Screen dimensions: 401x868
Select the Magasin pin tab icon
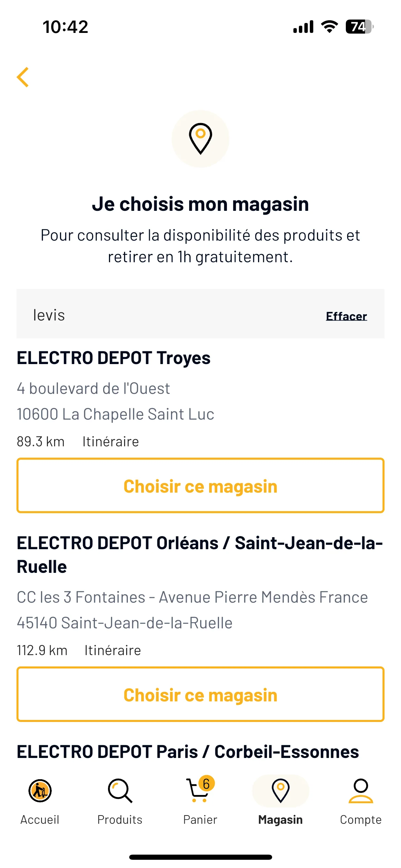[281, 791]
